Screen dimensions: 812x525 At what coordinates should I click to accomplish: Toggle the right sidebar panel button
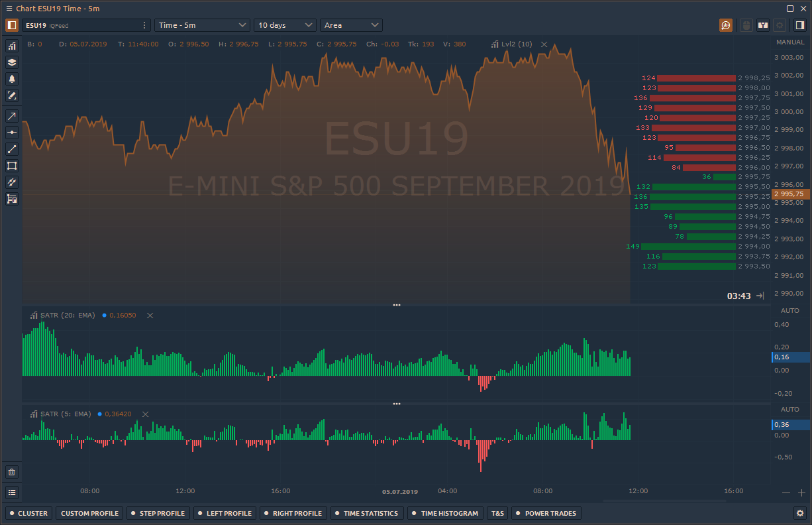(799, 25)
